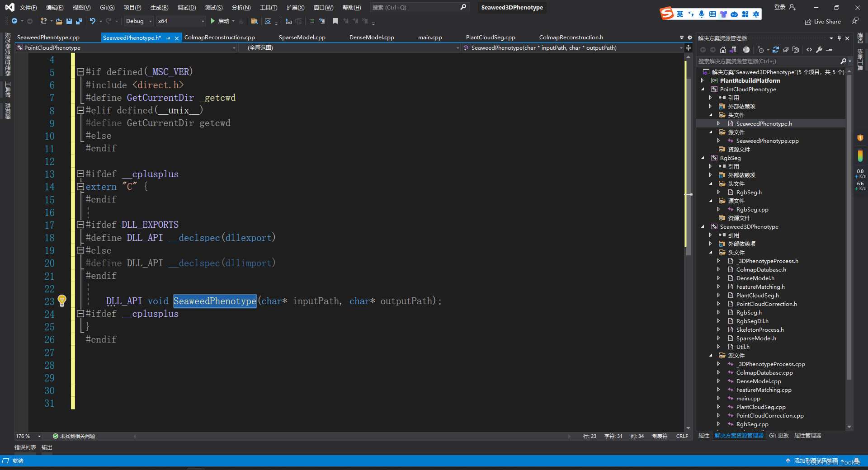The image size is (868, 470).
Task: Click the Home icon in Solution Explorer toolbar
Action: point(723,50)
